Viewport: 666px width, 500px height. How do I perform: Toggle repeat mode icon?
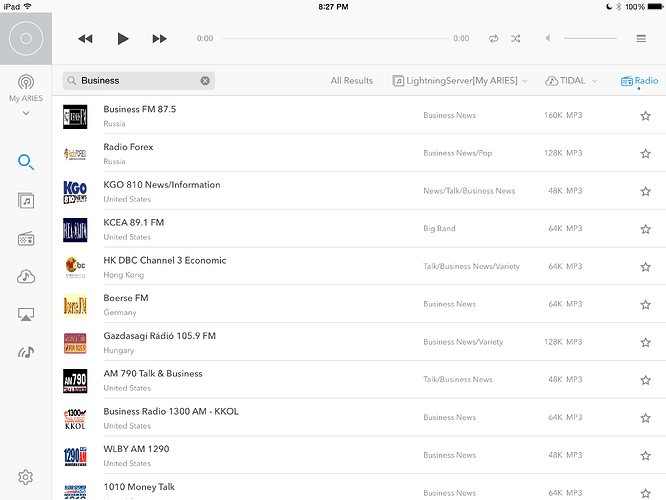493,39
